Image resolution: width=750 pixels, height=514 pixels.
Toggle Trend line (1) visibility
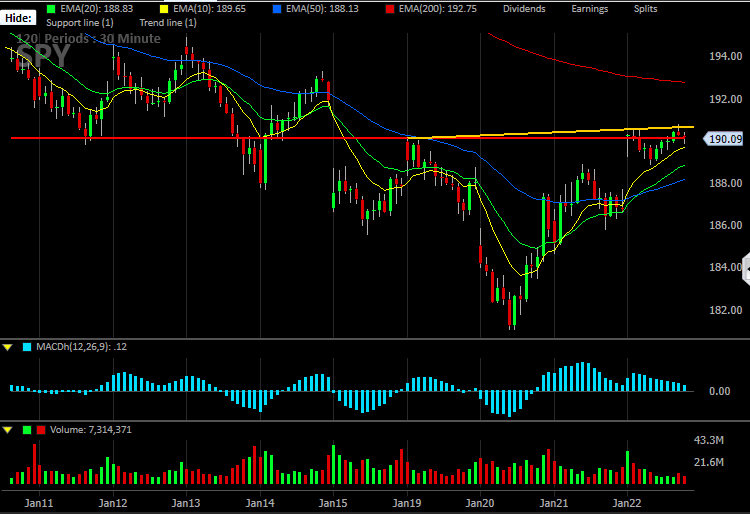click(168, 22)
